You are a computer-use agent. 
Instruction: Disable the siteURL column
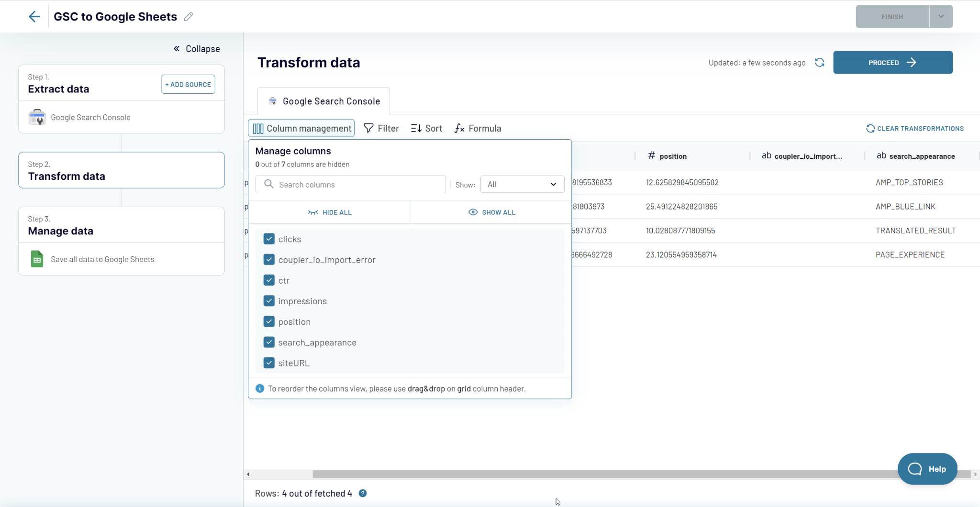(269, 363)
